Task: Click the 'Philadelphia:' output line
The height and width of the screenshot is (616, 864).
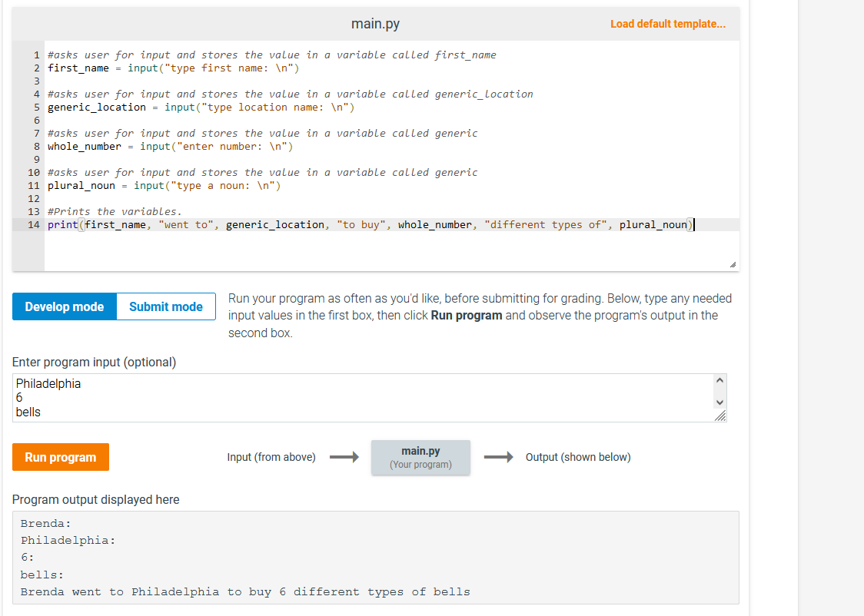Action: click(x=68, y=541)
